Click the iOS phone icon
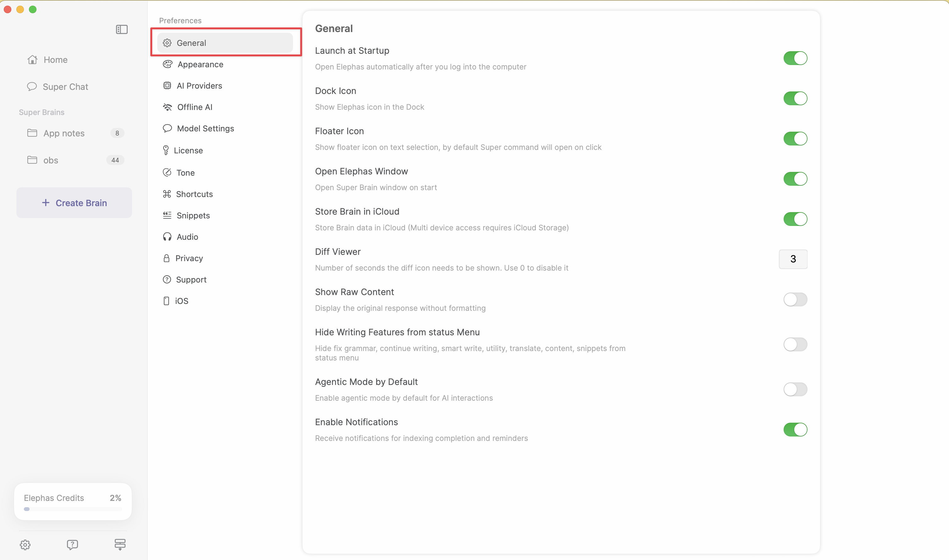The height and width of the screenshot is (560, 949). pyautogui.click(x=166, y=301)
